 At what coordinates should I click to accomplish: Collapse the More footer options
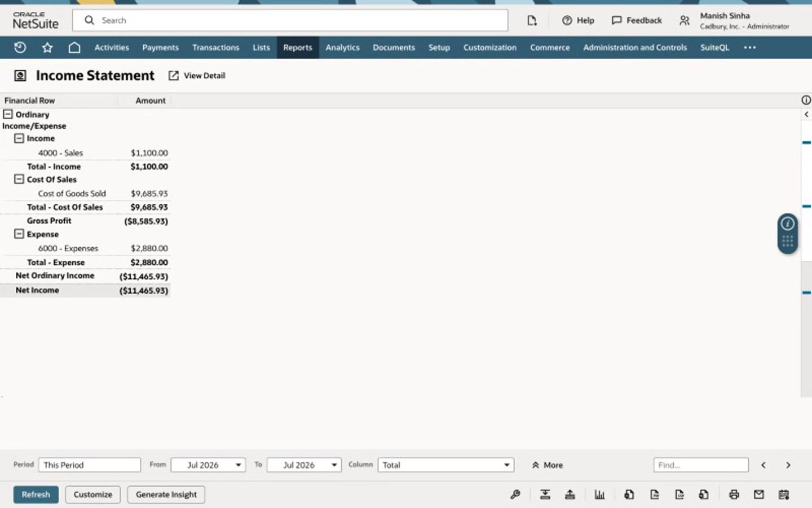(x=547, y=465)
